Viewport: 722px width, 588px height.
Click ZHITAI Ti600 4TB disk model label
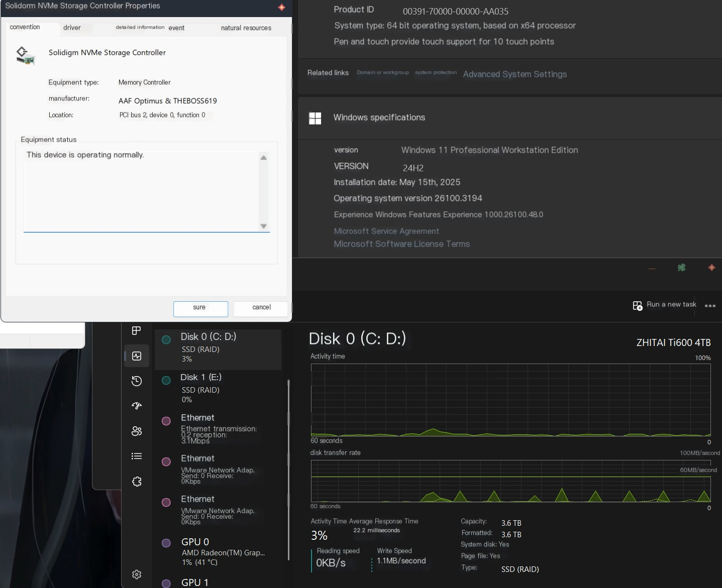click(673, 342)
